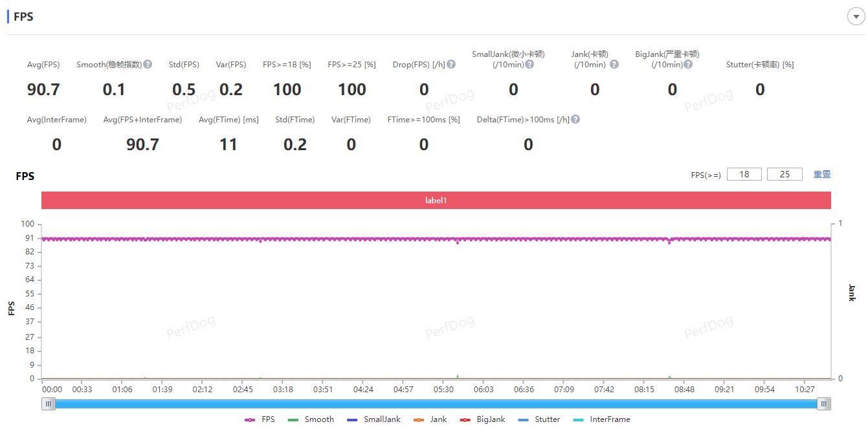The image size is (868, 433).
Task: Click the blue time range slider bar
Action: pos(436,404)
